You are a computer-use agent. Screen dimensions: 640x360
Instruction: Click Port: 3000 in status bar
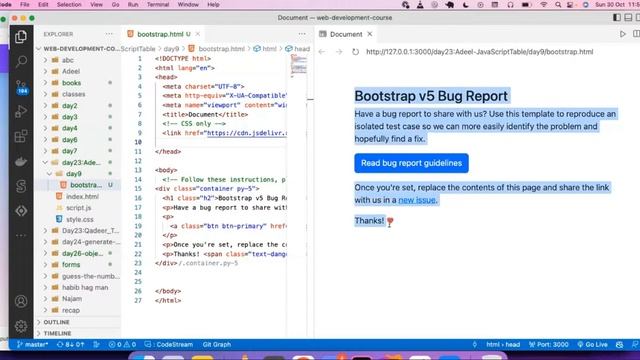[549, 344]
